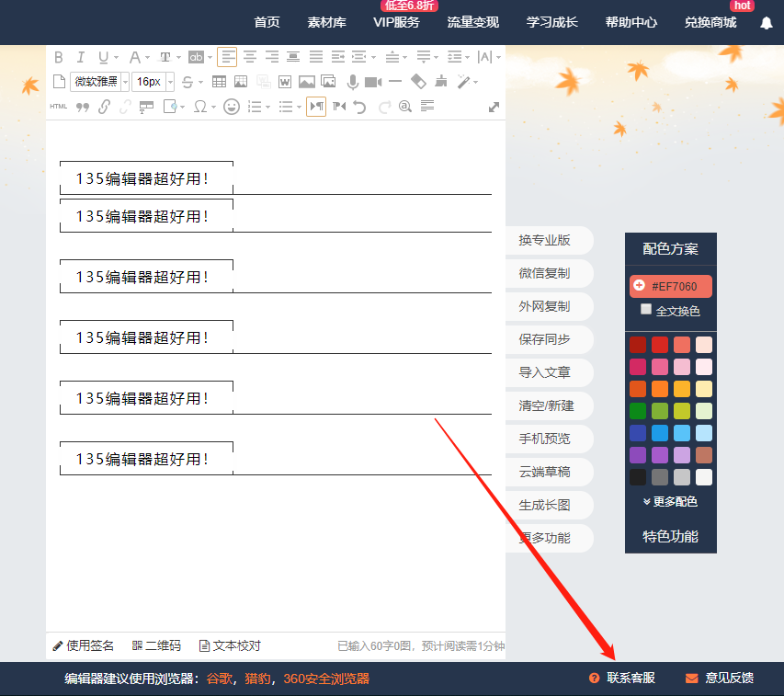Pick the dark green color swatch
The image size is (784, 696).
pos(638,411)
